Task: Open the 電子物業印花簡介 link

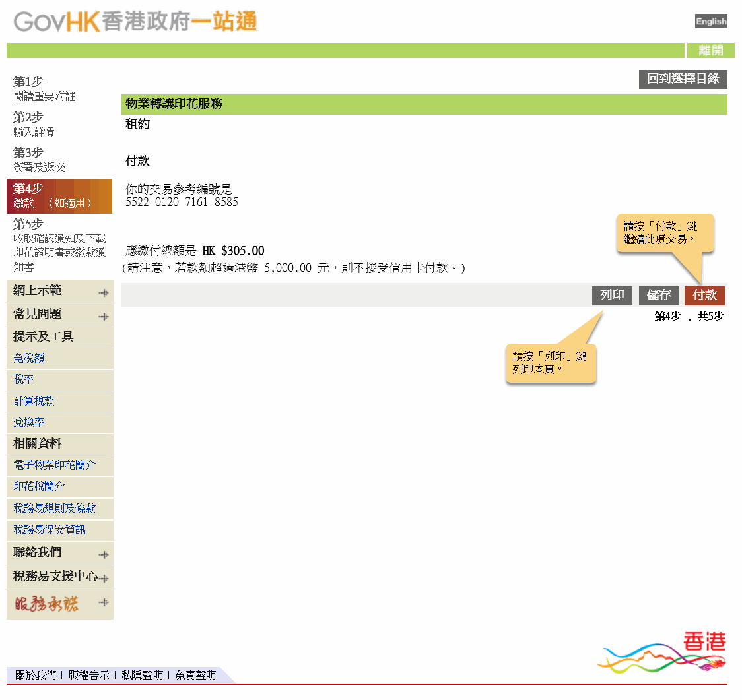Action: click(x=54, y=465)
